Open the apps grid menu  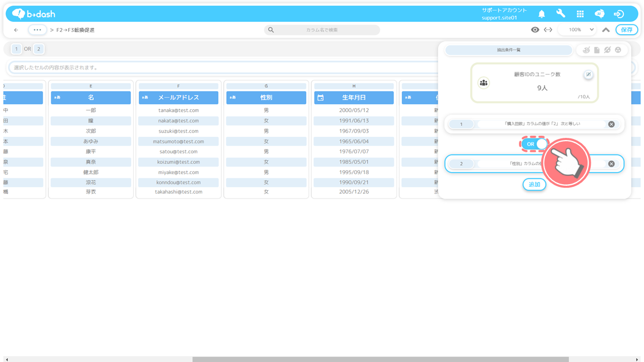[x=580, y=14]
